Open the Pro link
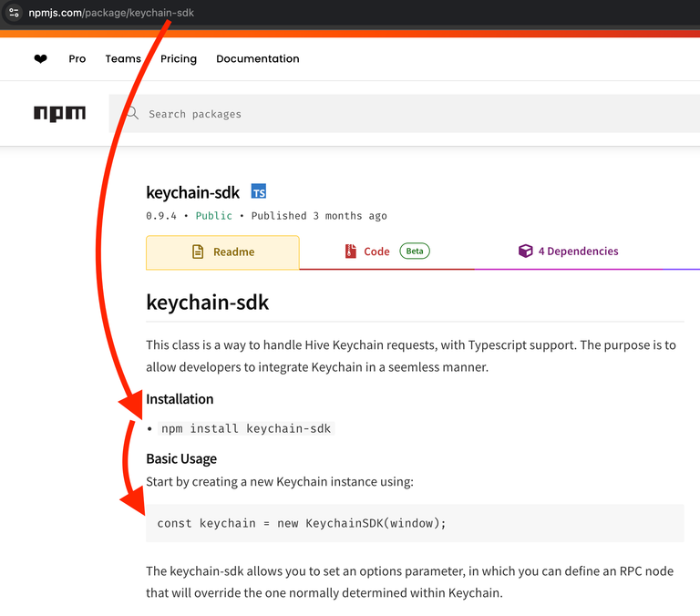700x616 pixels. 77,59
